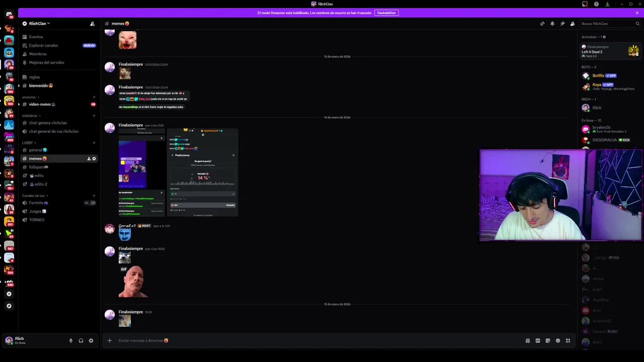Screen dimensions: 644x362
Task: Open Explorar canales
Action: (43, 45)
